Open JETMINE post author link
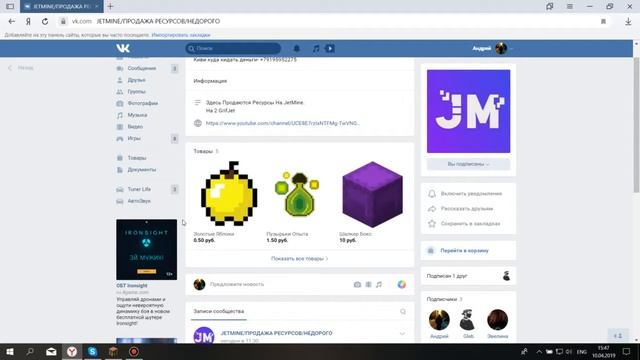Viewport: 640px width, 360px height. tap(276, 333)
